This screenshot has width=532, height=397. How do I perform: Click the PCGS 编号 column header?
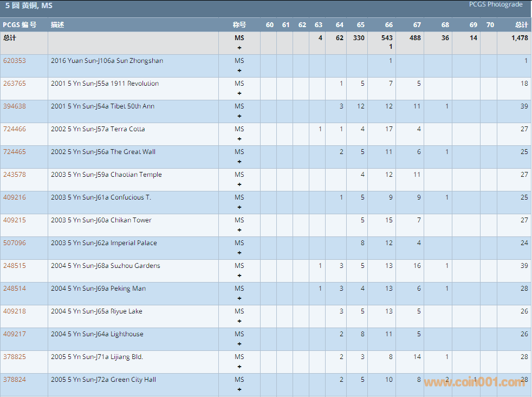click(20, 25)
